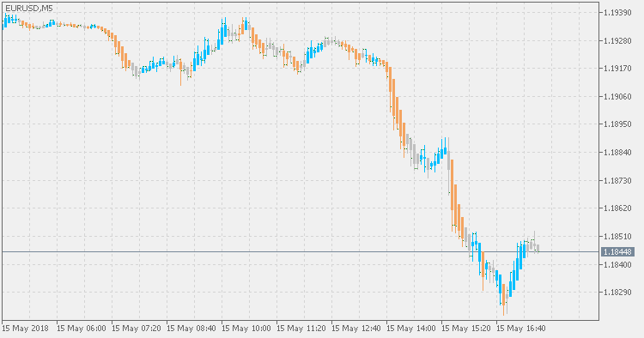This screenshot has height=338, width=644.
Task: Click the 1.18840 price axis label
Action: coord(617,153)
